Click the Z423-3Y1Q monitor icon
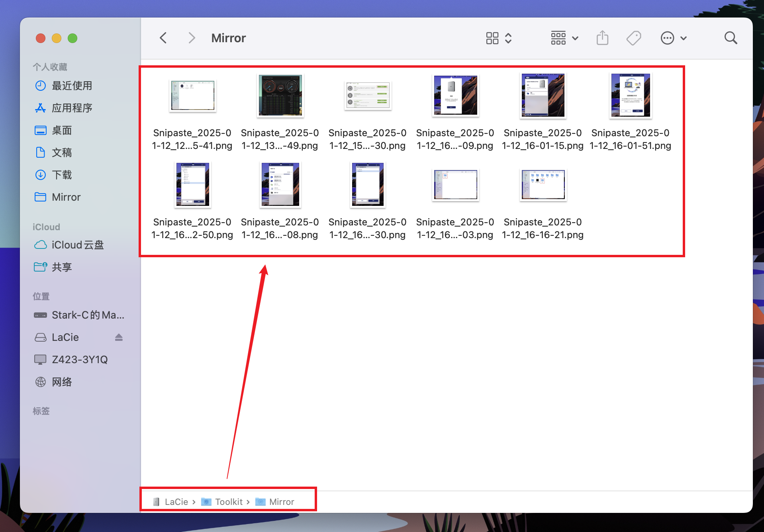The width and height of the screenshot is (764, 532). tap(40, 360)
